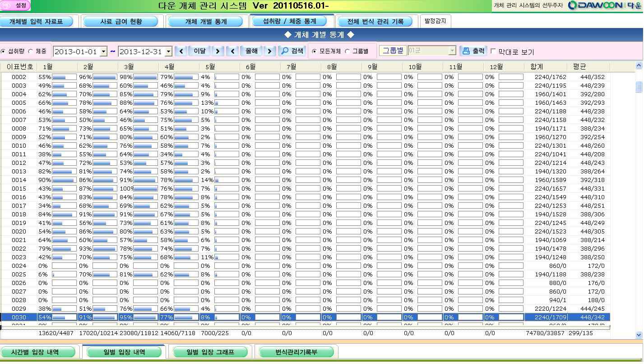
Task: Open the 설정 settings button
Action: pyautogui.click(x=16, y=5)
